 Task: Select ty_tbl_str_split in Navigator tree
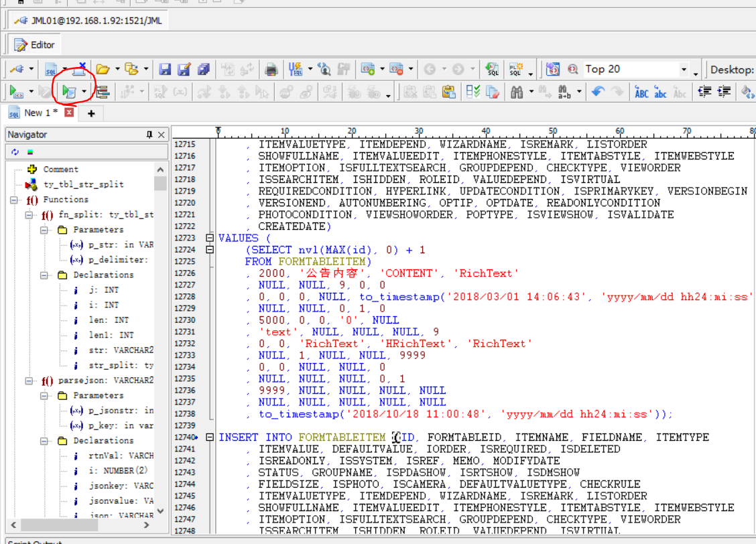(83, 184)
